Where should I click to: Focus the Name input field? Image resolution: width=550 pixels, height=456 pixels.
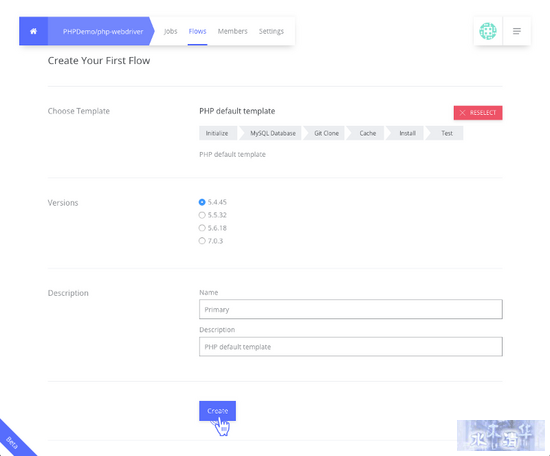coord(351,309)
